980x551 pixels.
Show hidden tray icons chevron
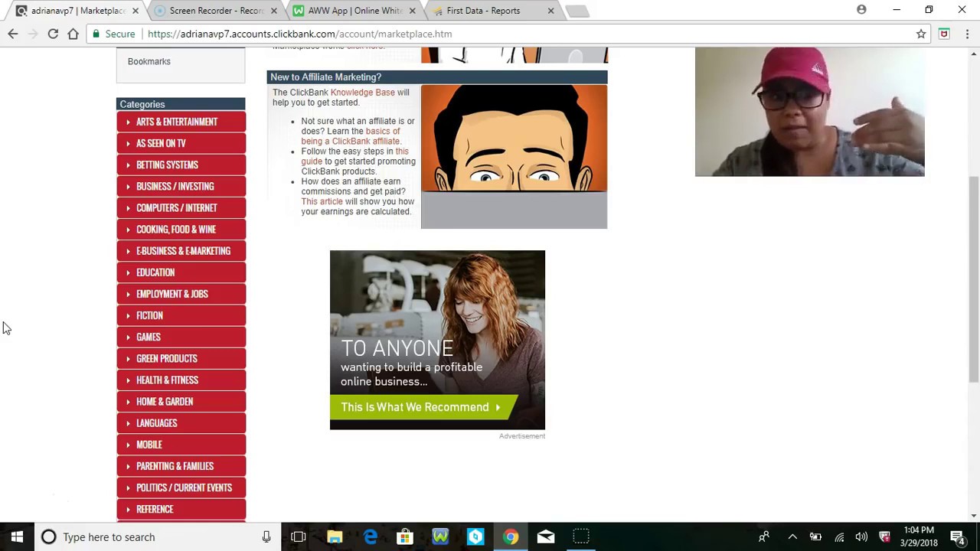coord(792,537)
